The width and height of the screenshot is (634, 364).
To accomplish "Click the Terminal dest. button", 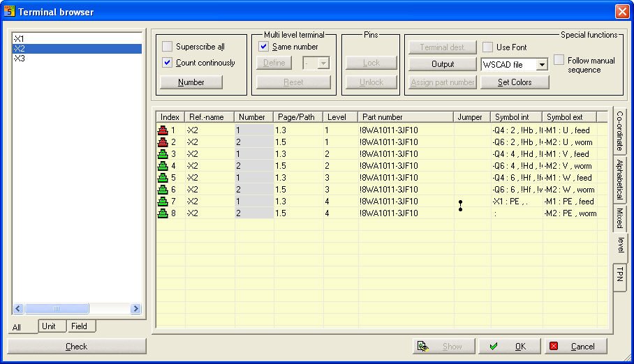I will pos(443,47).
